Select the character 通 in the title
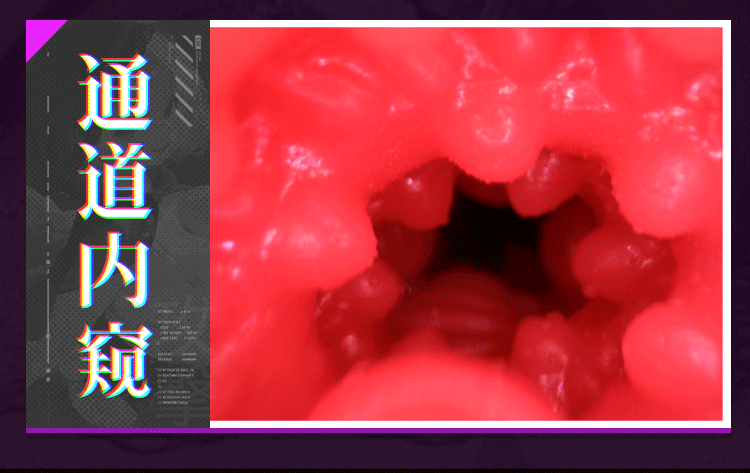Screen dimensions: 750x473 click(x=115, y=92)
